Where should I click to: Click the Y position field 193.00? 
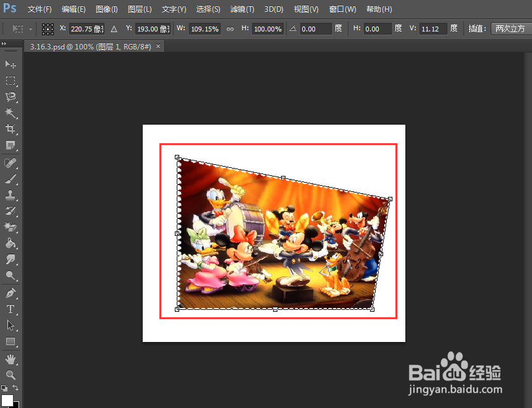point(153,29)
